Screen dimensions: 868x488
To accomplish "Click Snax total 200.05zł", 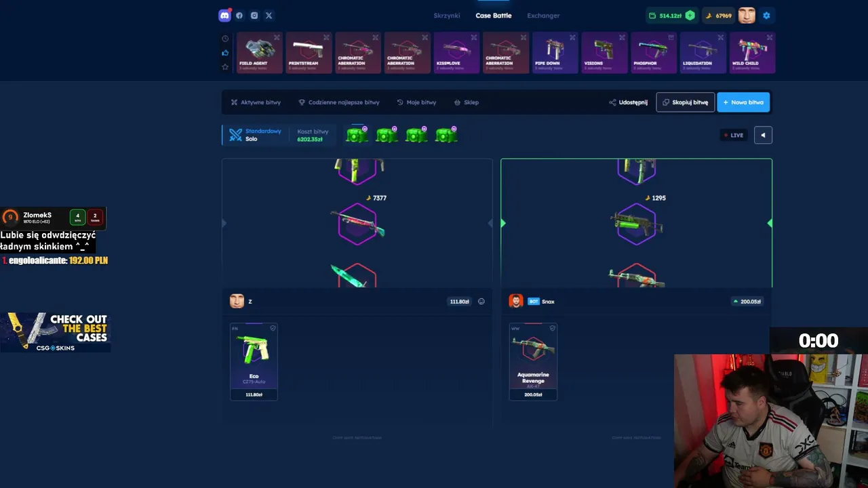I will pos(747,302).
